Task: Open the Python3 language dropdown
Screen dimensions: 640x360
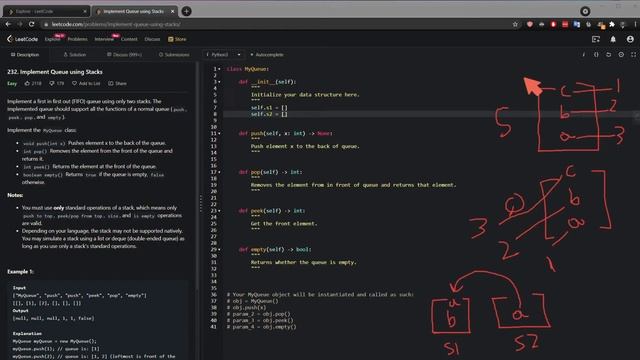Action: point(223,55)
